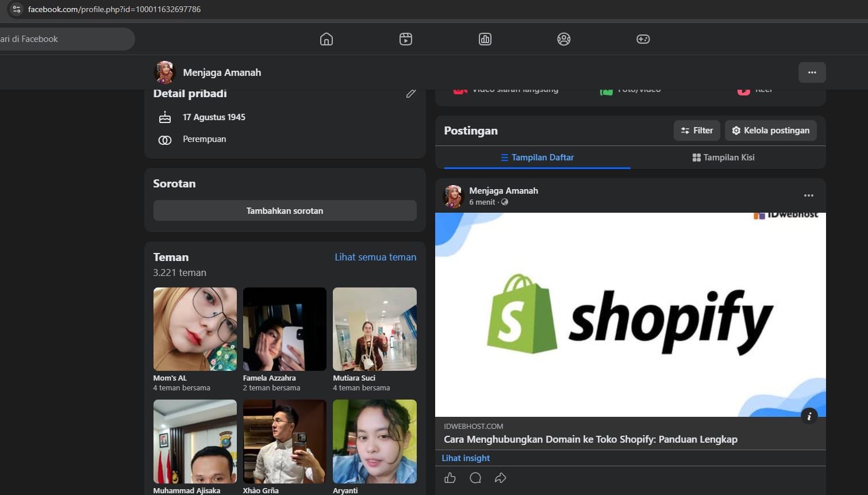Image resolution: width=868 pixels, height=495 pixels.
Task: Like the Shopify post with thumbs-up icon
Action: coord(450,478)
